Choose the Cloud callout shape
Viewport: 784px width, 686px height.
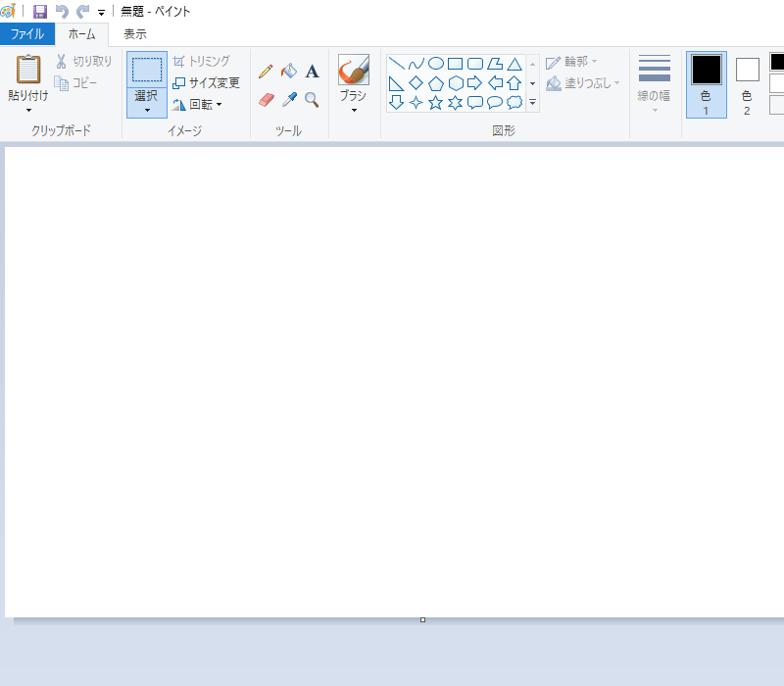[514, 103]
